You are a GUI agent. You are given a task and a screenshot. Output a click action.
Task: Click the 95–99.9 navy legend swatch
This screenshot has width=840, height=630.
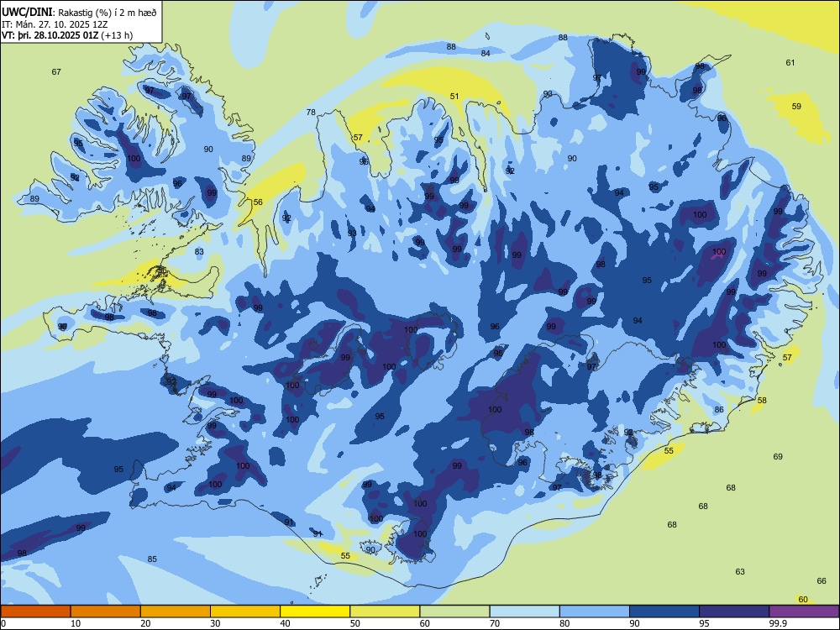click(x=734, y=612)
